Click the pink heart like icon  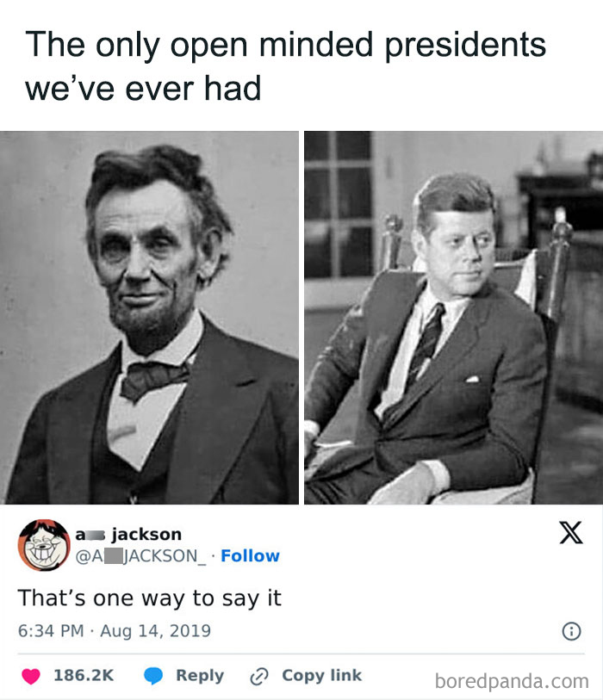[31, 676]
